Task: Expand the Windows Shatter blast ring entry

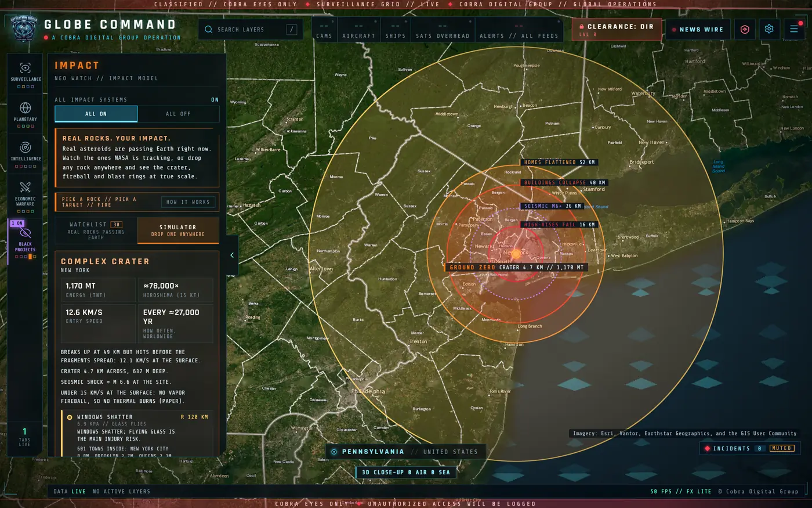Action: pos(137,434)
